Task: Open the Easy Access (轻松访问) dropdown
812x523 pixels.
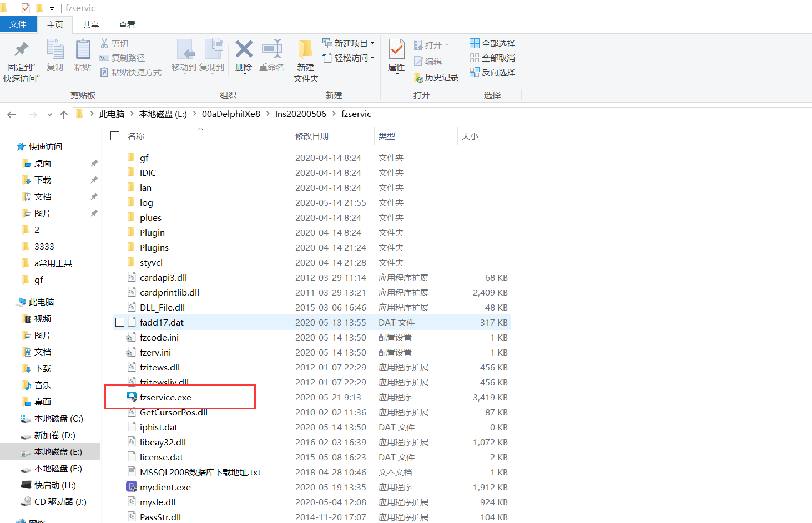Action: click(x=372, y=58)
